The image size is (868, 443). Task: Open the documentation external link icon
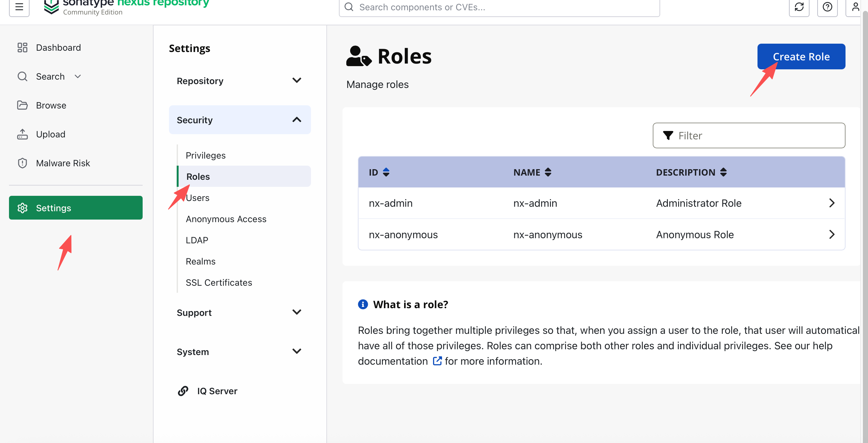(437, 361)
